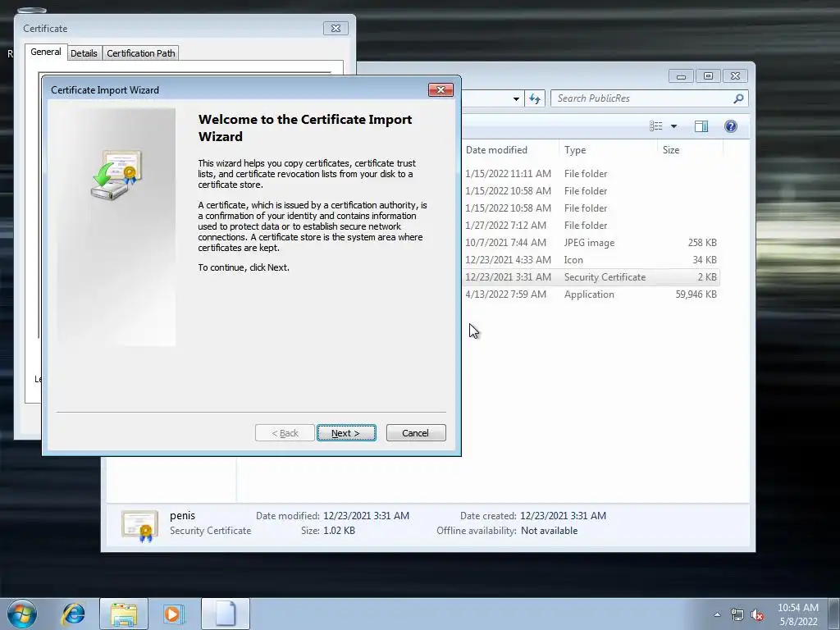Image resolution: width=840 pixels, height=630 pixels.
Task: Click the muted volume tray icon
Action: click(757, 615)
